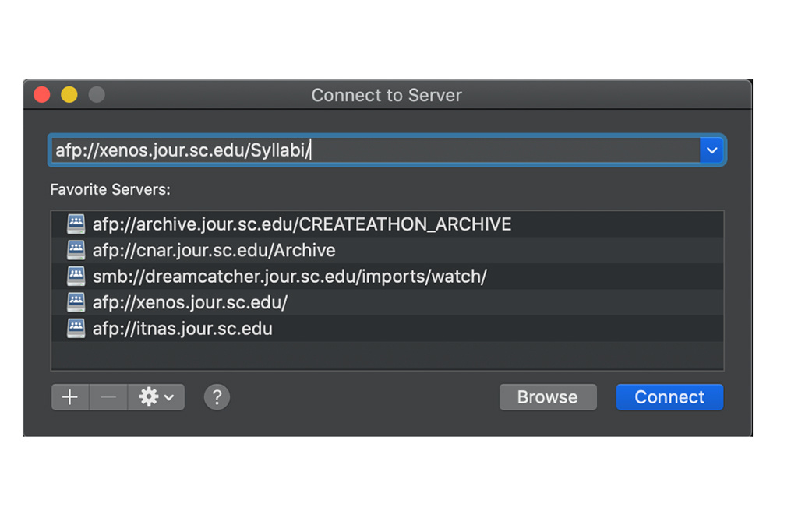Select afp://cnar.jour.sc.edu/Archive favorite

click(214, 250)
